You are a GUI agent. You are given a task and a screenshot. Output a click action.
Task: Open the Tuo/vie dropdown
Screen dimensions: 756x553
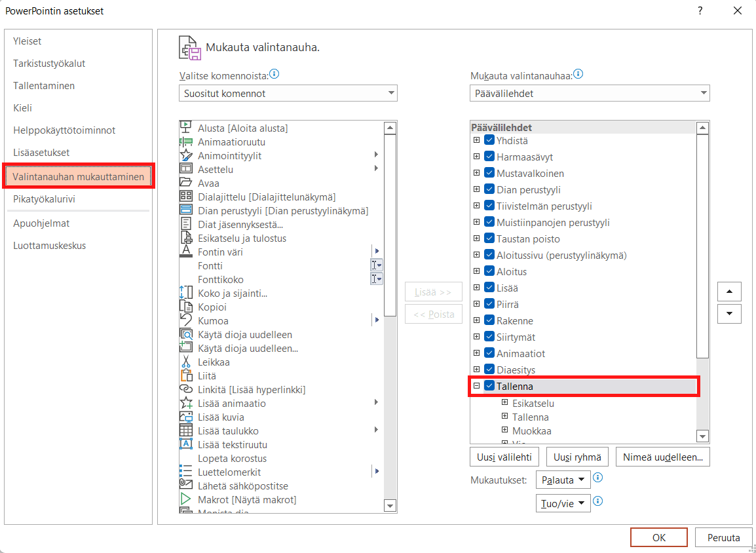[x=563, y=503]
